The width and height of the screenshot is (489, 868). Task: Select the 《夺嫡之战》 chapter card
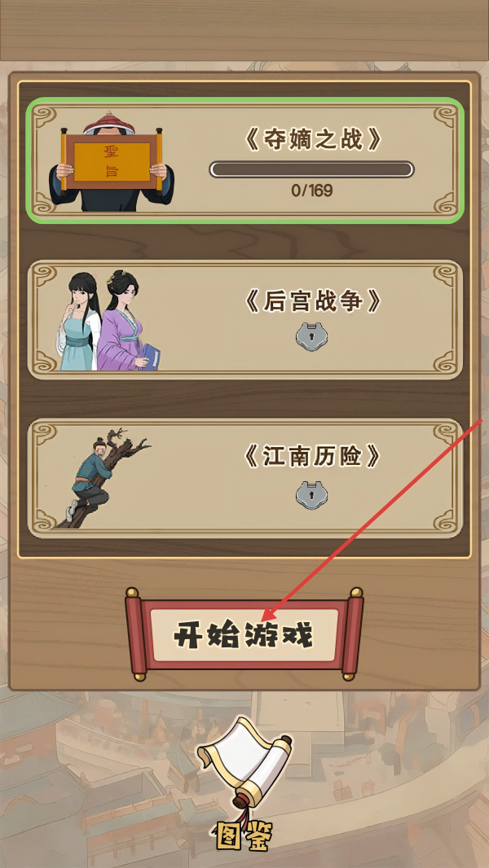244,161
